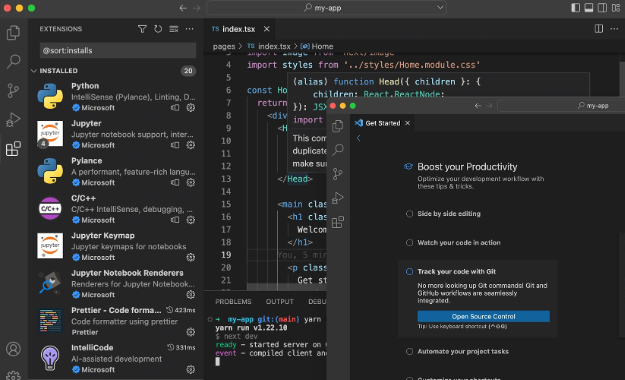Mark Automate your project tasks step
The width and height of the screenshot is (625, 380).
coord(409,351)
